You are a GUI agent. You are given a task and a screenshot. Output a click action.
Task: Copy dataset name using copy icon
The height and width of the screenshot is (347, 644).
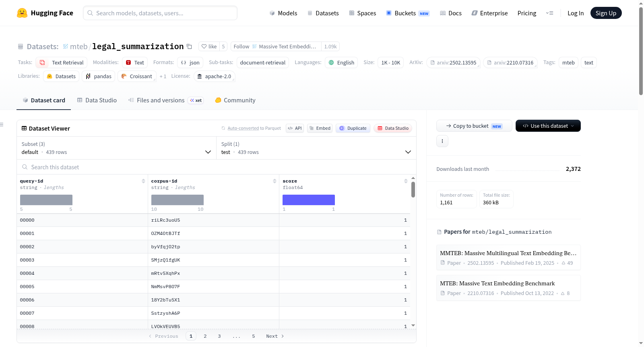click(189, 46)
